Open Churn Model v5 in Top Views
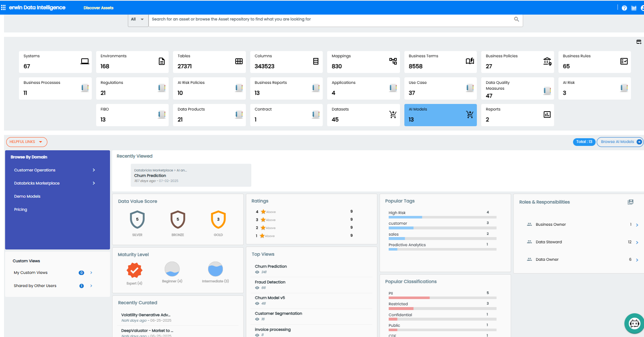This screenshot has width=644, height=337. (x=270, y=298)
